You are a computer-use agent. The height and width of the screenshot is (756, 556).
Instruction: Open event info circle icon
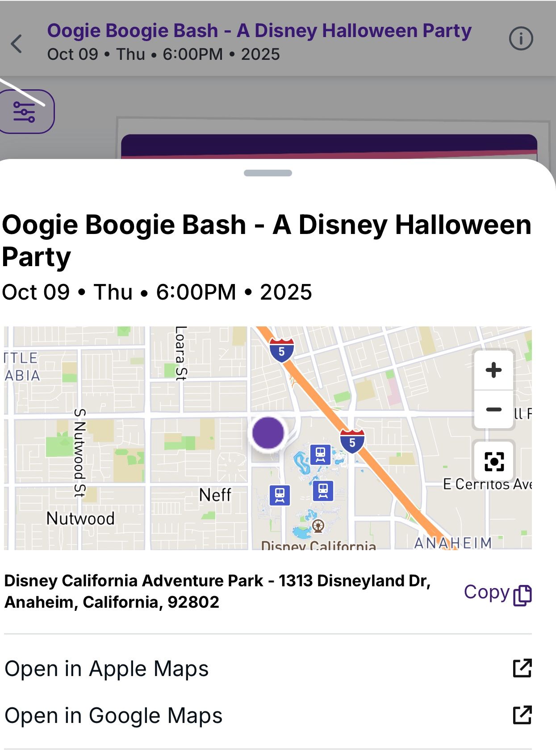[521, 39]
